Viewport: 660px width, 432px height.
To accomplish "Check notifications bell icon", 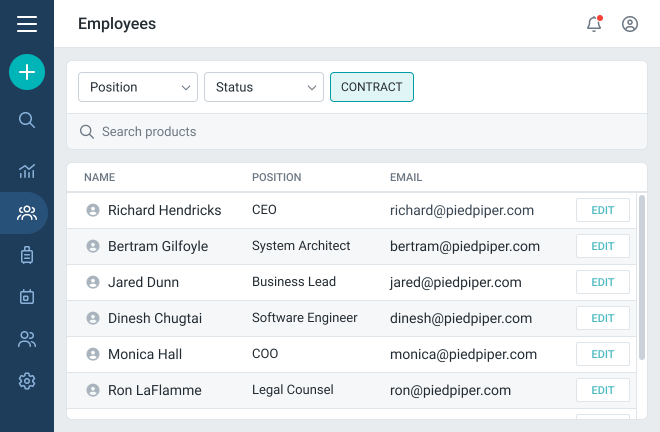I will point(594,24).
